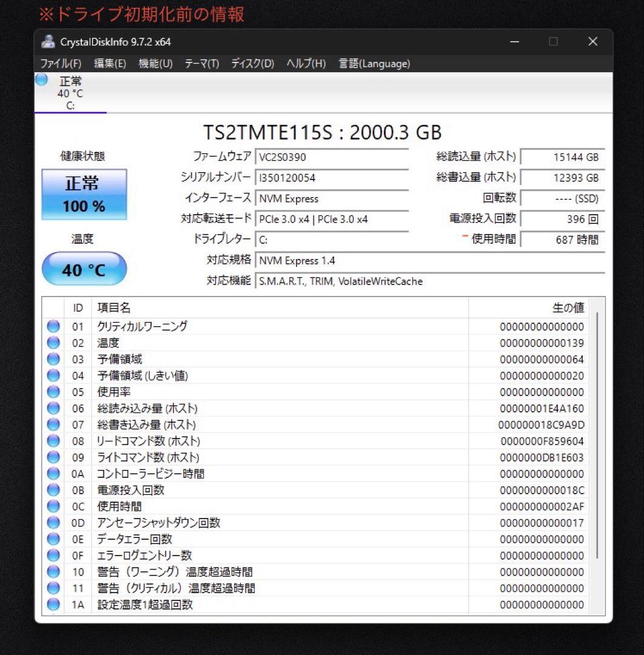Open the 言語(Language) menu
The image size is (644, 655).
[x=374, y=64]
